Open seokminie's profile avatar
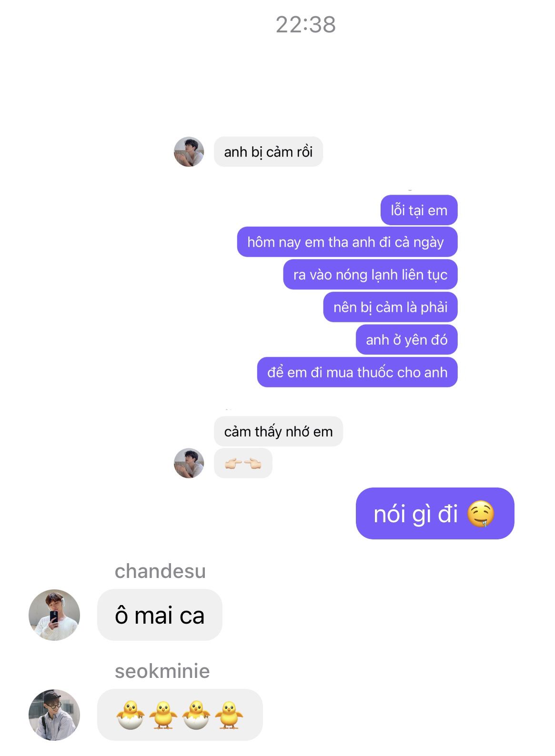 tap(54, 715)
